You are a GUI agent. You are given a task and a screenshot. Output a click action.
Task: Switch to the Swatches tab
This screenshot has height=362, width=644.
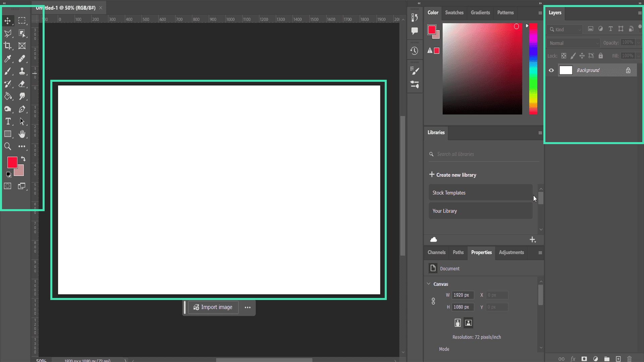coord(454,13)
